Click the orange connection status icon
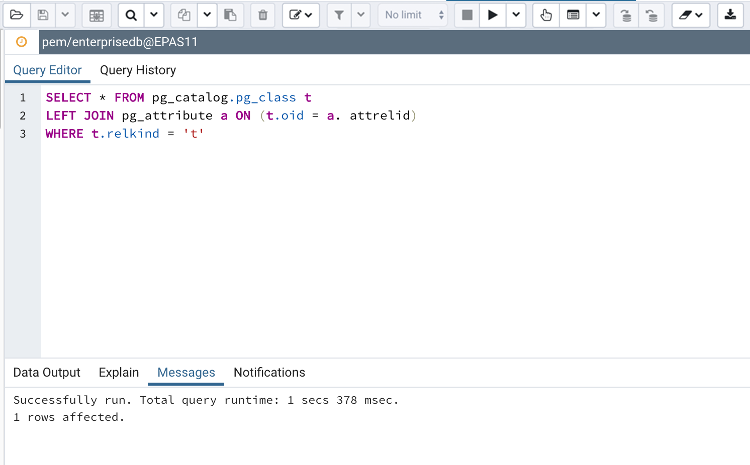The height and width of the screenshot is (465, 750). (x=22, y=42)
